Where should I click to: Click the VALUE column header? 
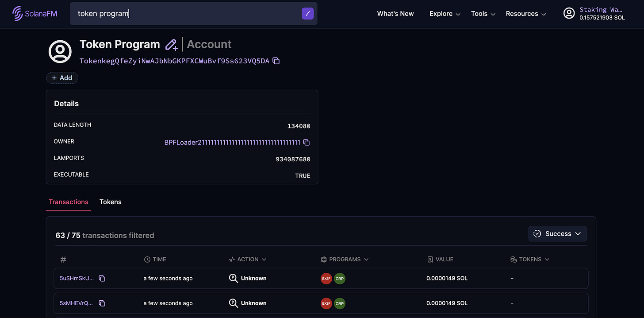(440, 260)
